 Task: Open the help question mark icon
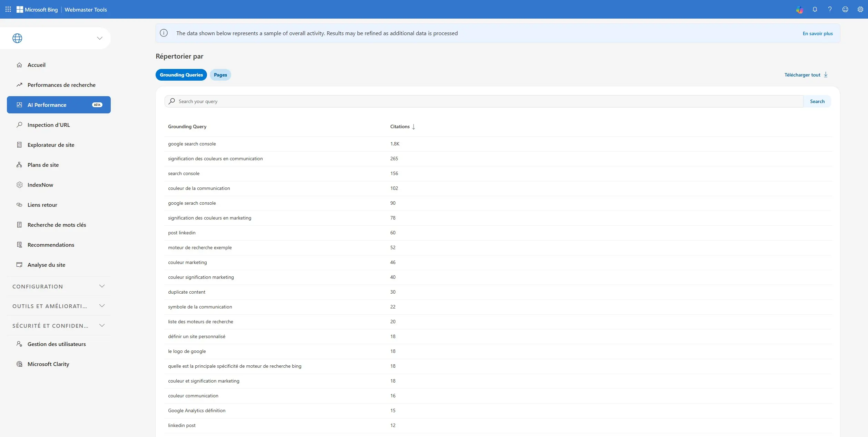point(830,9)
